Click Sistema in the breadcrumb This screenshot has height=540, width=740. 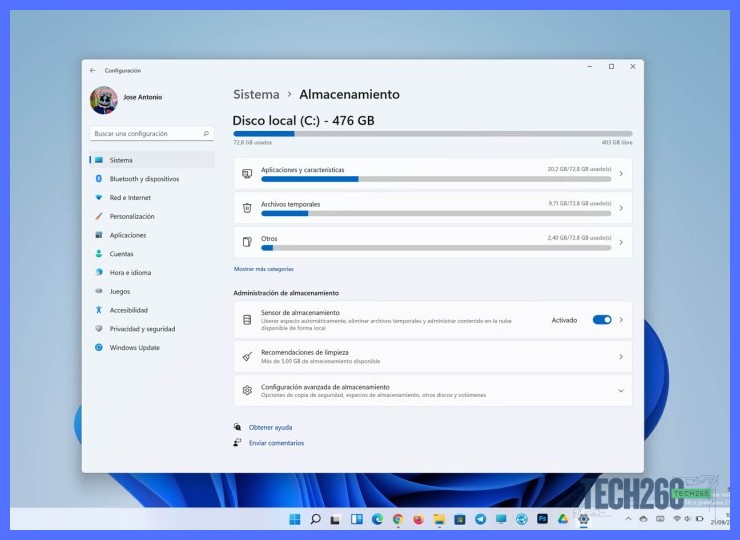point(256,94)
